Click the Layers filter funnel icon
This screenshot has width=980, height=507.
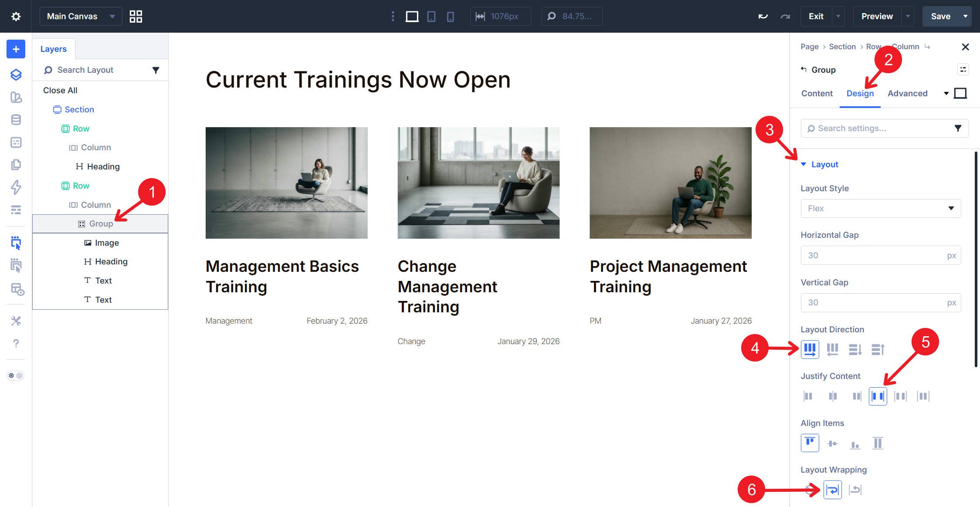[156, 70]
